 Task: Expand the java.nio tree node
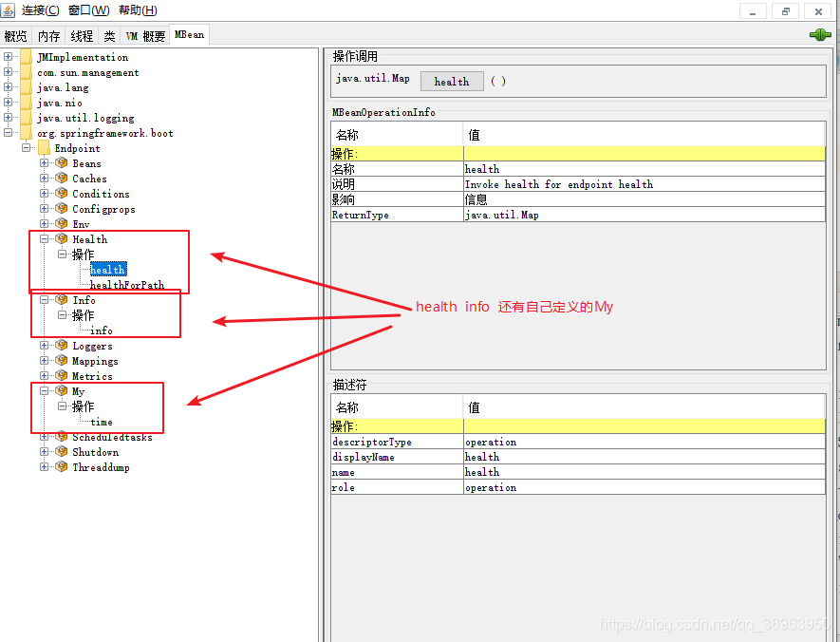(8, 102)
